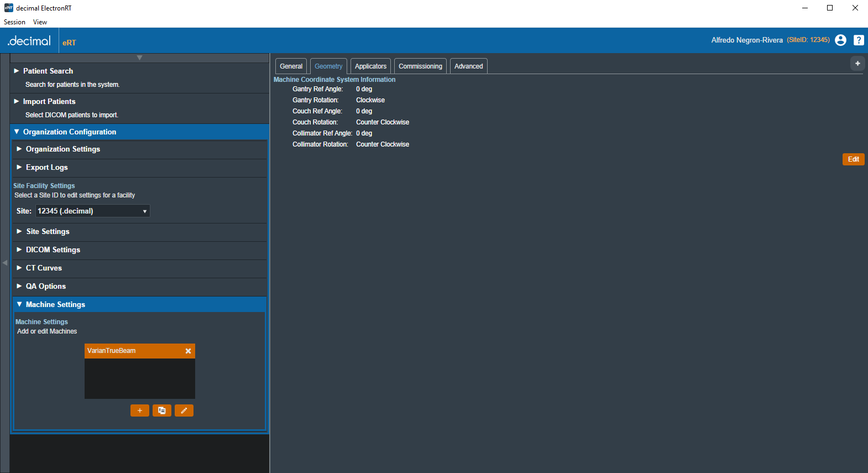Add a new machine with plus button
The height and width of the screenshot is (473, 868).
click(x=139, y=410)
